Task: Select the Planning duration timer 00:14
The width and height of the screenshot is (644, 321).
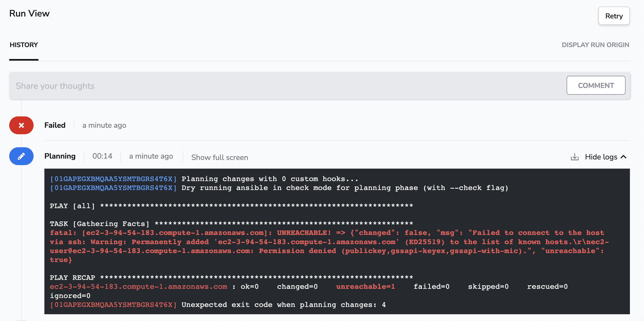Action: click(102, 156)
